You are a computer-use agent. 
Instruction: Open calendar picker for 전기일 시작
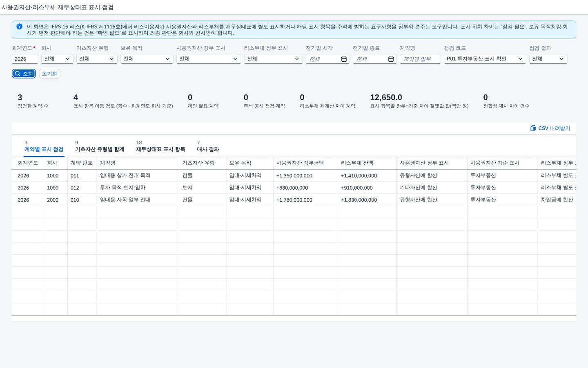[344, 59]
